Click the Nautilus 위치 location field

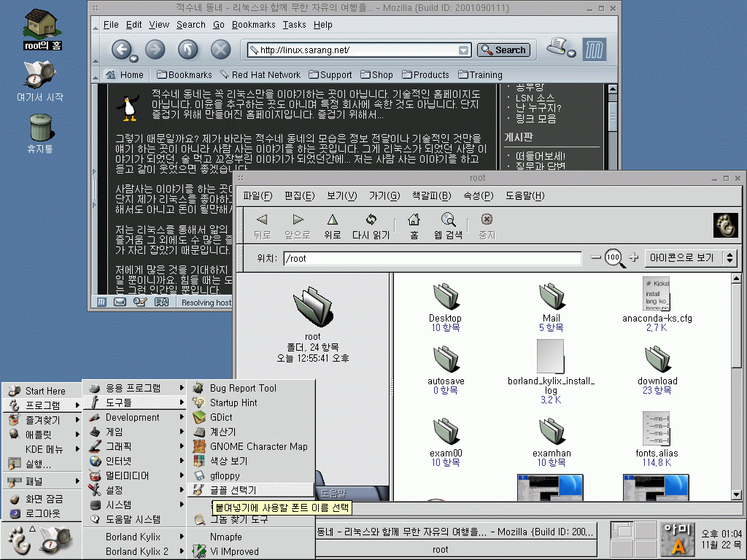pos(432,259)
